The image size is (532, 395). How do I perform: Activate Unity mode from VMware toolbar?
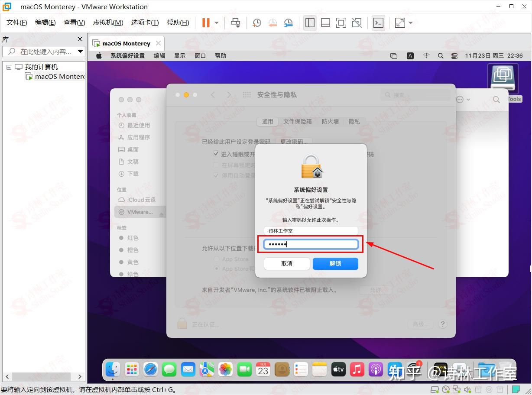click(357, 23)
